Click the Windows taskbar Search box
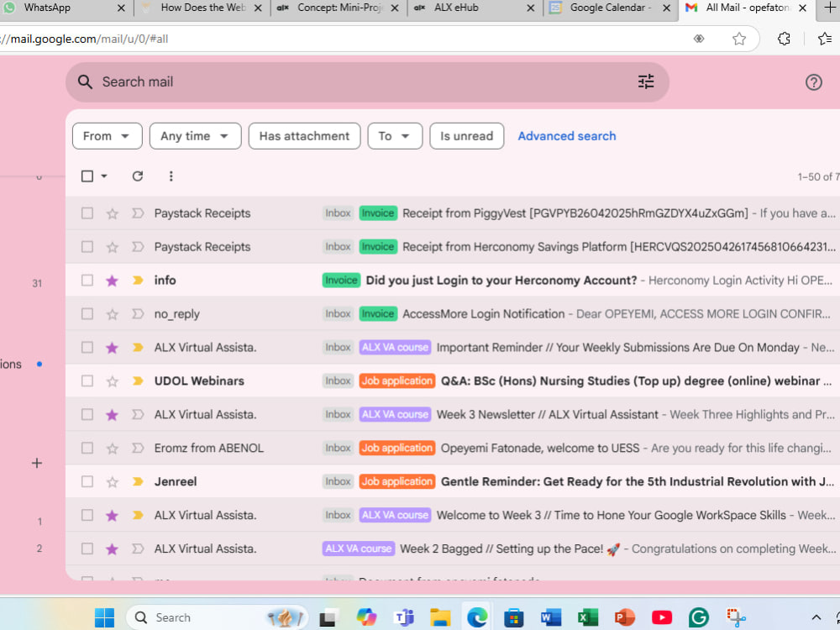Viewport: 840px width, 630px height. tap(217, 617)
